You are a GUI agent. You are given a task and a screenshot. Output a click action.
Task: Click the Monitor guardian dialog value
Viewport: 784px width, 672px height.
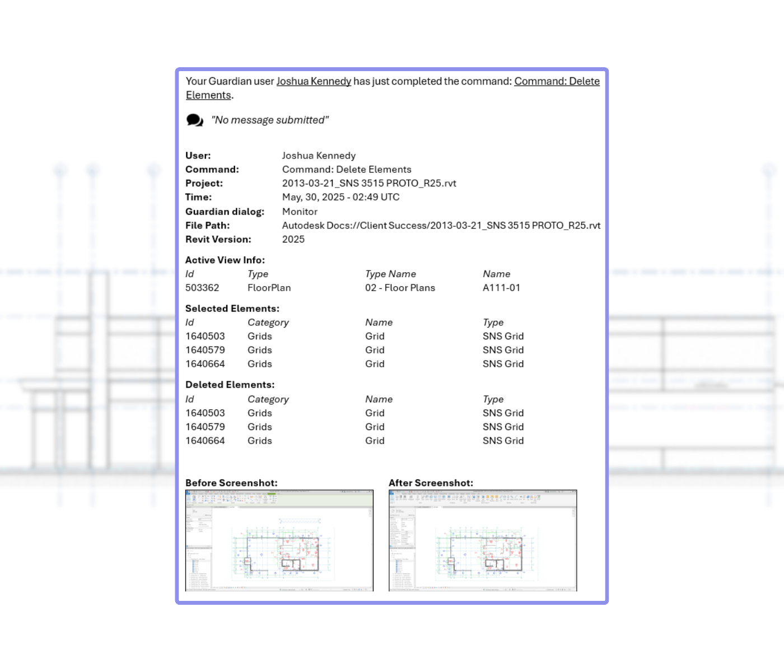(300, 212)
